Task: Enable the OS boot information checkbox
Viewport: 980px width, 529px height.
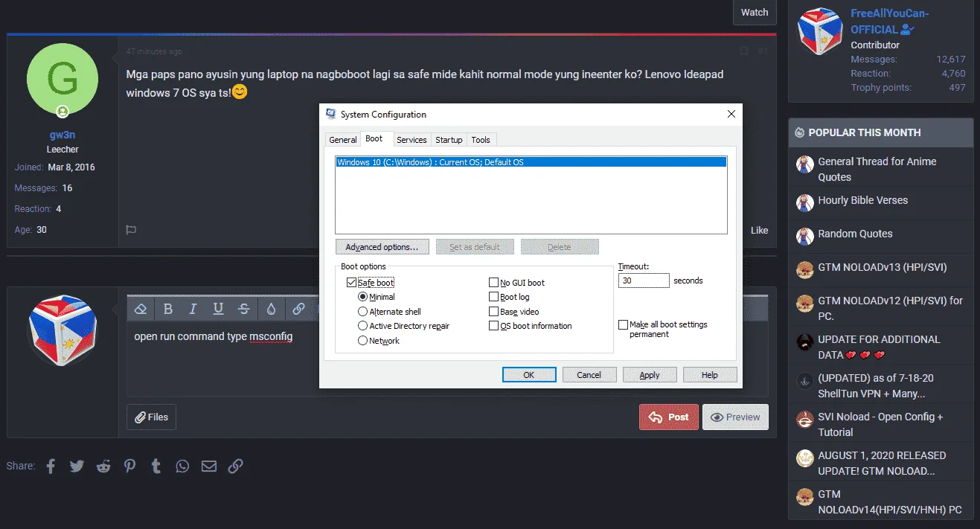Action: [493, 326]
